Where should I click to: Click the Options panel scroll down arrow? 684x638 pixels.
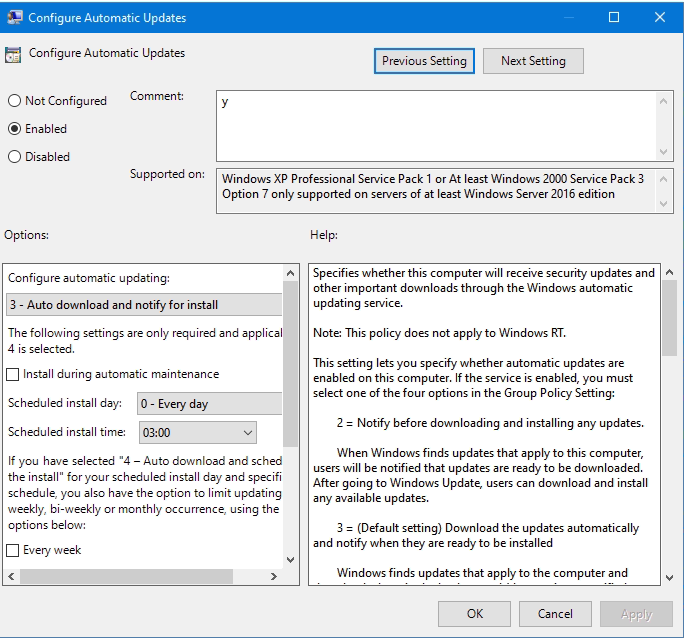click(x=291, y=560)
